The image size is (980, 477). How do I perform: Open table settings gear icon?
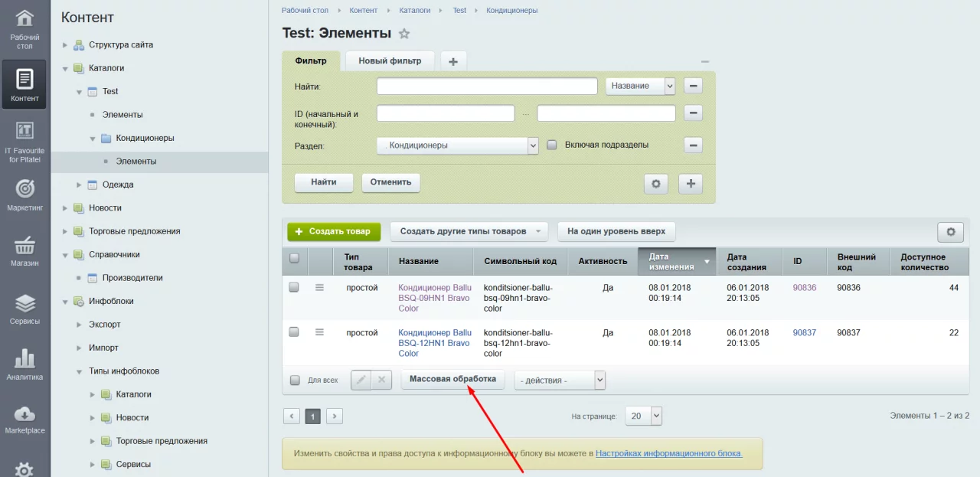[x=950, y=232]
